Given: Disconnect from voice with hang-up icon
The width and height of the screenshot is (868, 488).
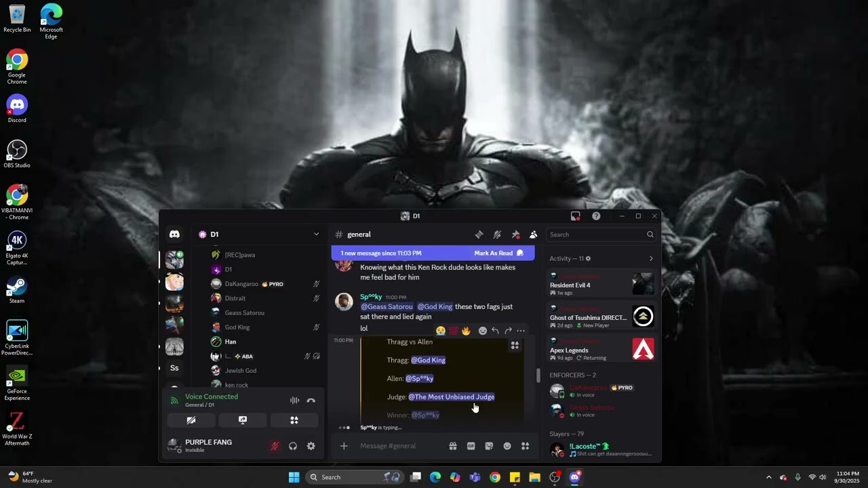Looking at the screenshot, I should click(311, 401).
